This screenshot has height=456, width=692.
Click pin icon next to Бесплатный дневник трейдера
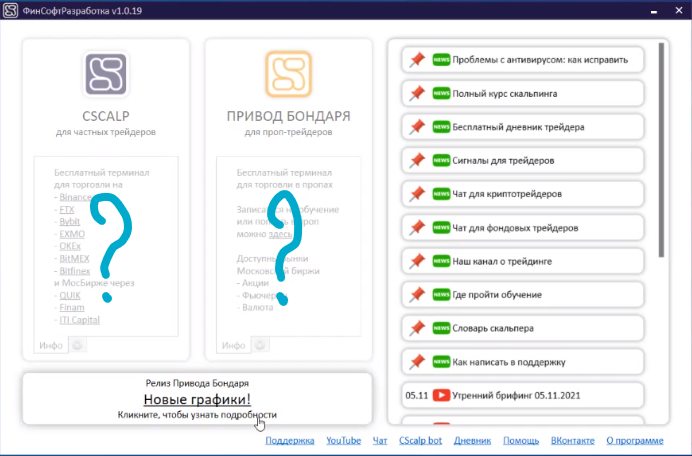coord(417,127)
